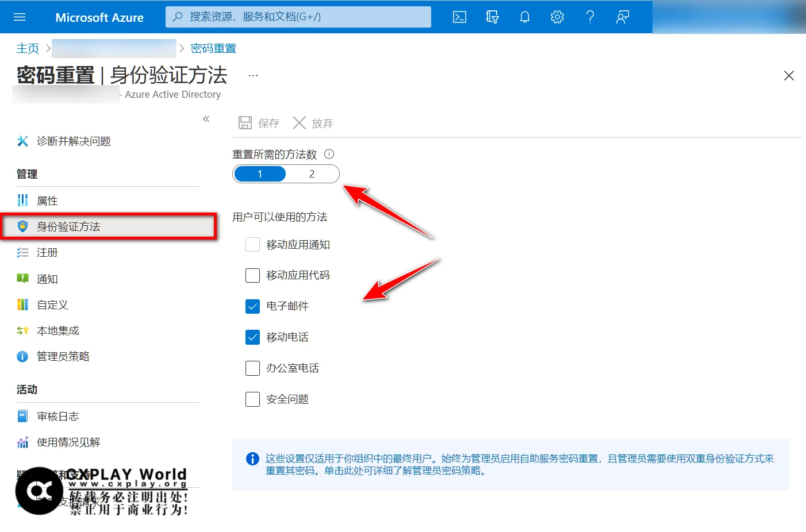Click the Microsoft Azure logo text

[x=99, y=17]
